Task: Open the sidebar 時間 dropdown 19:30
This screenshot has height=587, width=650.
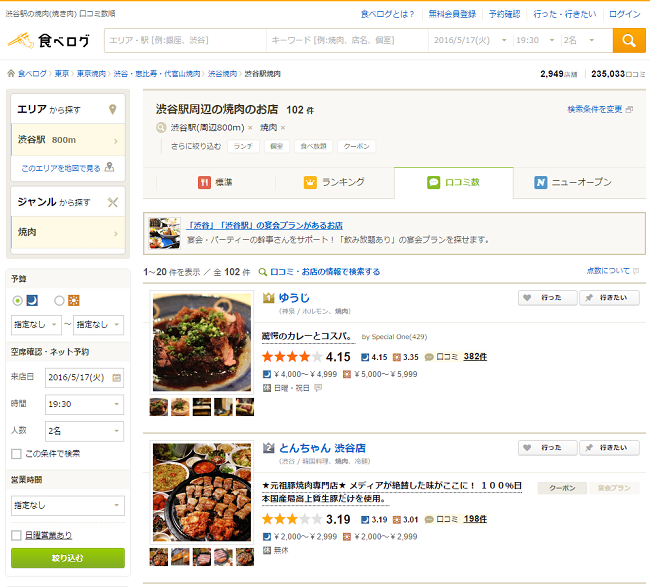Action: (84, 404)
